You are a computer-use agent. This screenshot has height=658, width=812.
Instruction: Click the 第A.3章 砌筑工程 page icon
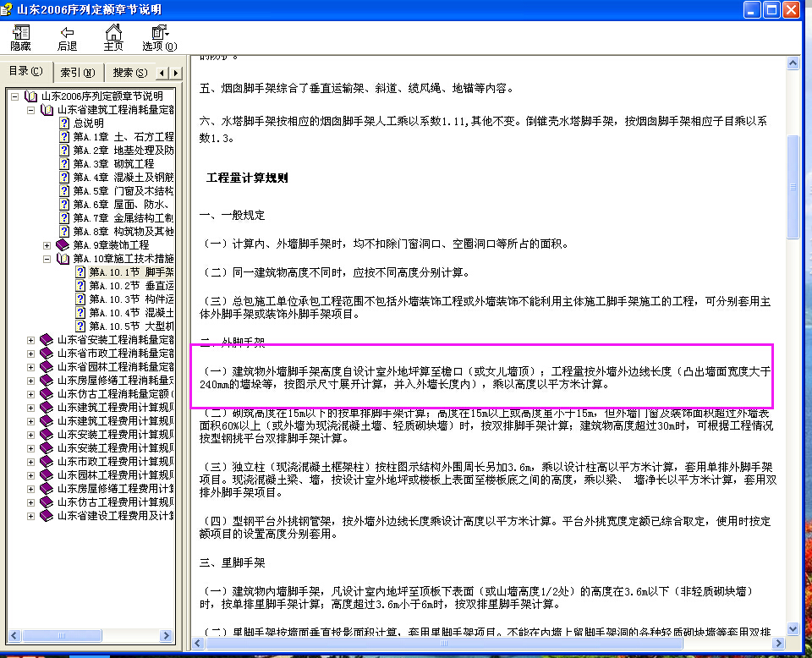coord(64,163)
